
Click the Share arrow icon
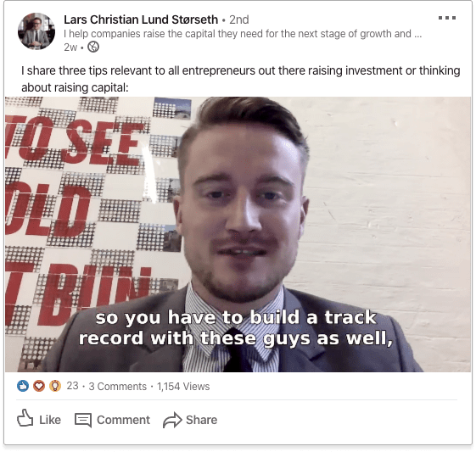[172, 420]
